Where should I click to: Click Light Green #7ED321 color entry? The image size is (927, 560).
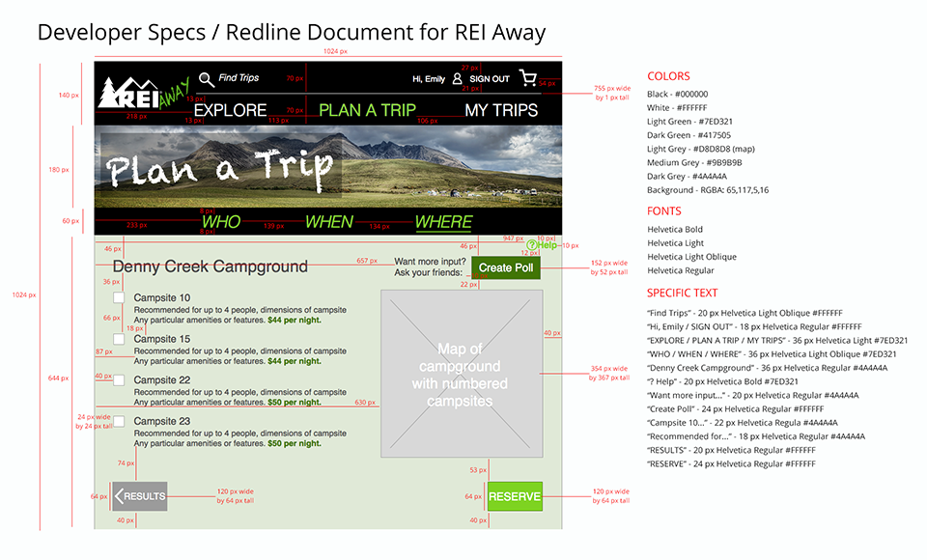click(x=689, y=122)
